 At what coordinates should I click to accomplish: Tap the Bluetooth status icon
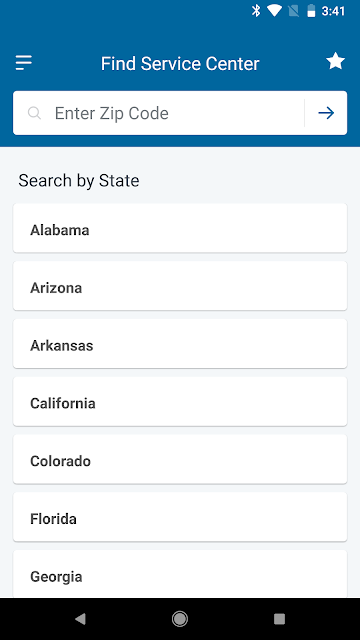(x=256, y=11)
